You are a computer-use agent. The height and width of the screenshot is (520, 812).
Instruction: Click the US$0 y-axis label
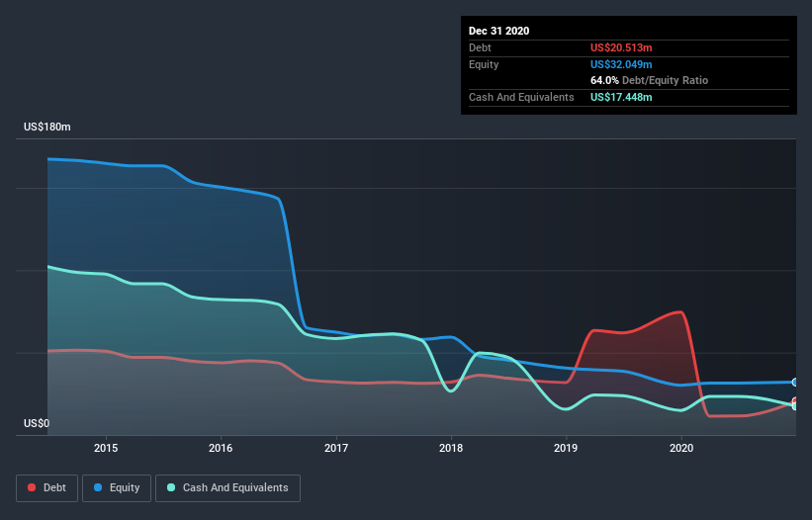pos(37,423)
